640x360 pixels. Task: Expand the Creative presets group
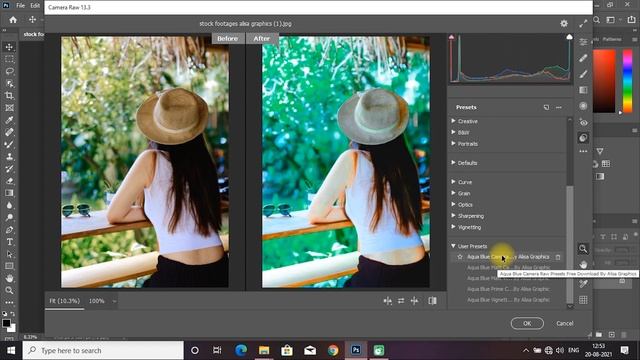coord(453,121)
